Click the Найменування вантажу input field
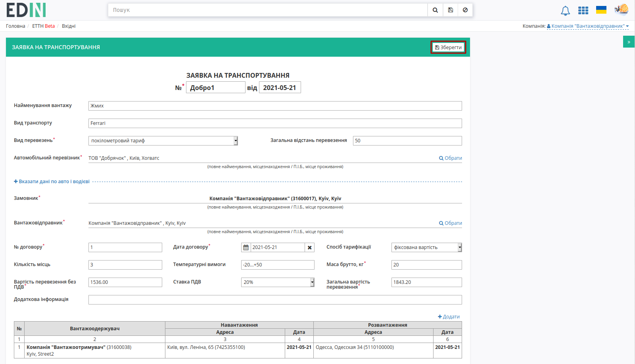The height and width of the screenshot is (364, 635). point(275,106)
